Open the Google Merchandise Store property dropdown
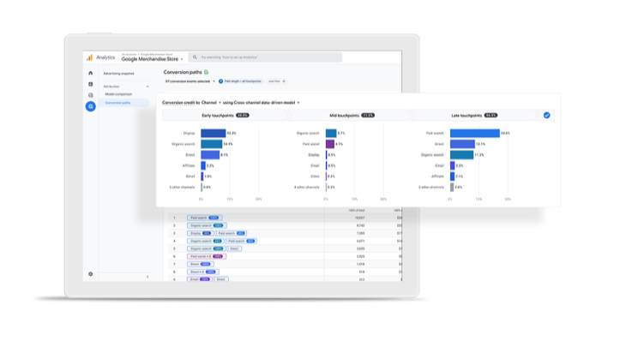Viewport: 644px width, 341px height. [x=153, y=59]
